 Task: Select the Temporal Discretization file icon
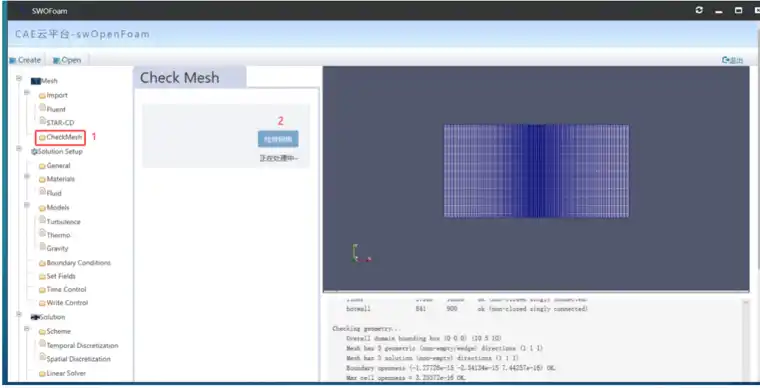coord(43,343)
